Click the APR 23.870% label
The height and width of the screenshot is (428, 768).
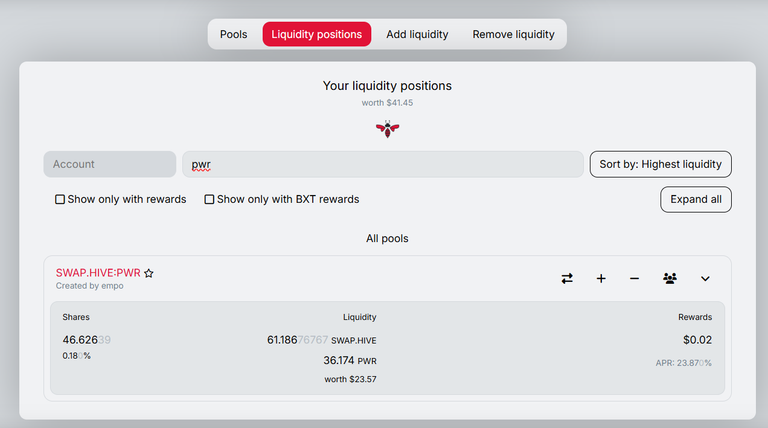point(683,363)
